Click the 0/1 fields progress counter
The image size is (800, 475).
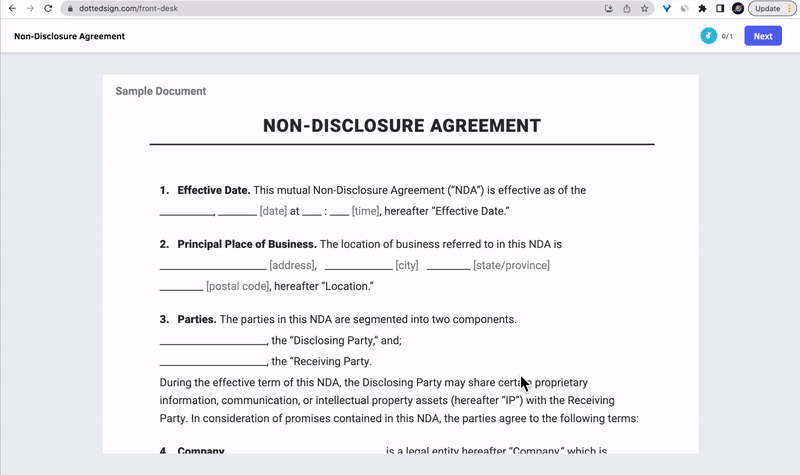pos(727,36)
